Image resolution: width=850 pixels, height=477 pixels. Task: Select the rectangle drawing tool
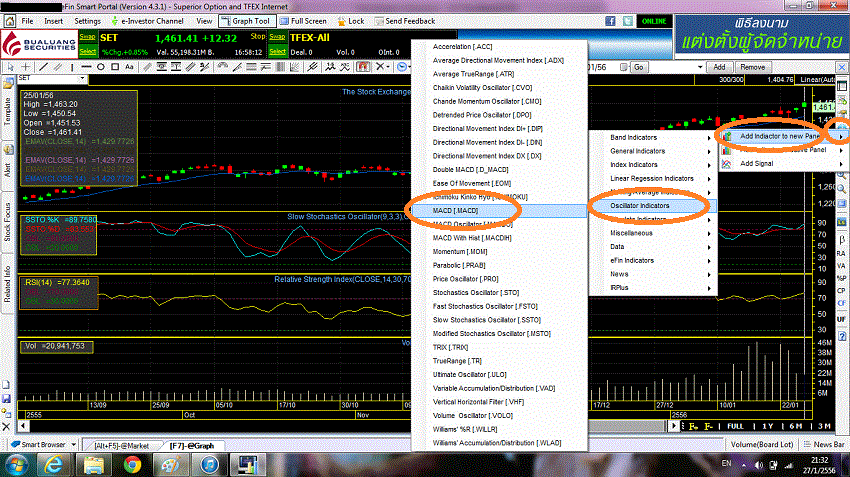pyautogui.click(x=115, y=67)
